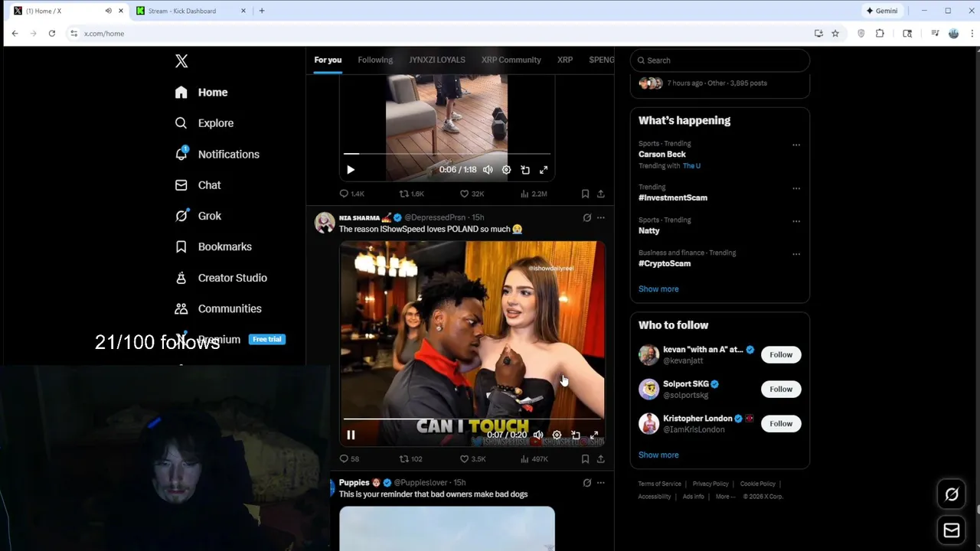Follow Solport SKG
This screenshot has width=980, height=551.
(x=781, y=390)
